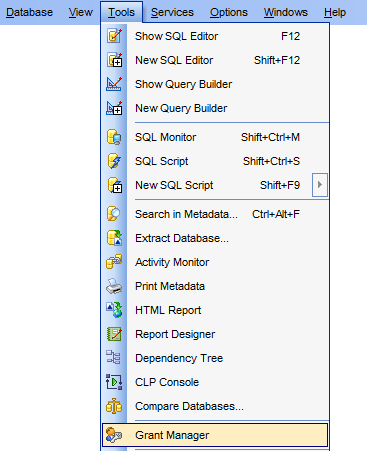The height and width of the screenshot is (451, 367).
Task: Launch CLP Console
Action: tap(215, 382)
